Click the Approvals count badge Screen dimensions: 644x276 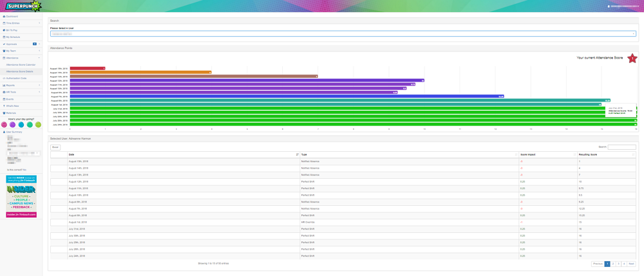pyautogui.click(x=35, y=44)
